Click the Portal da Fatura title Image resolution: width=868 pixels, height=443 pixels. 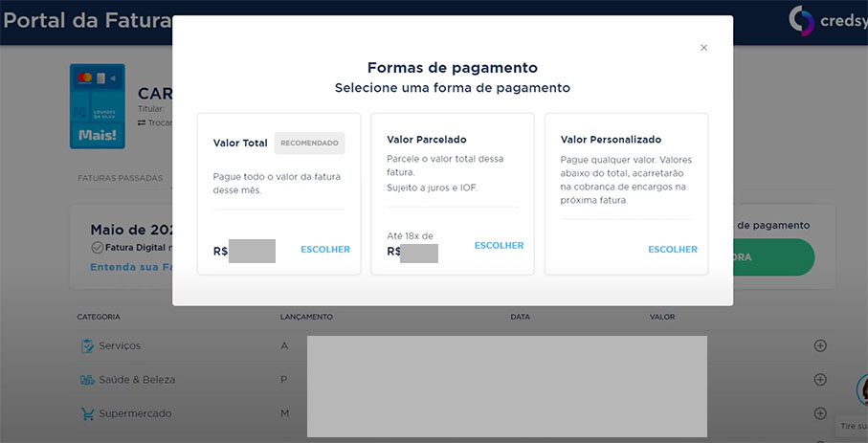coord(87,20)
